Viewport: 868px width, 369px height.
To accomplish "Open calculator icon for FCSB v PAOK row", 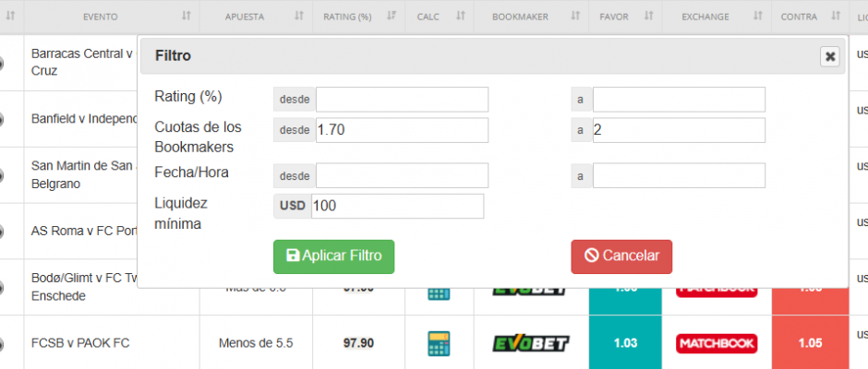I will click(x=439, y=343).
